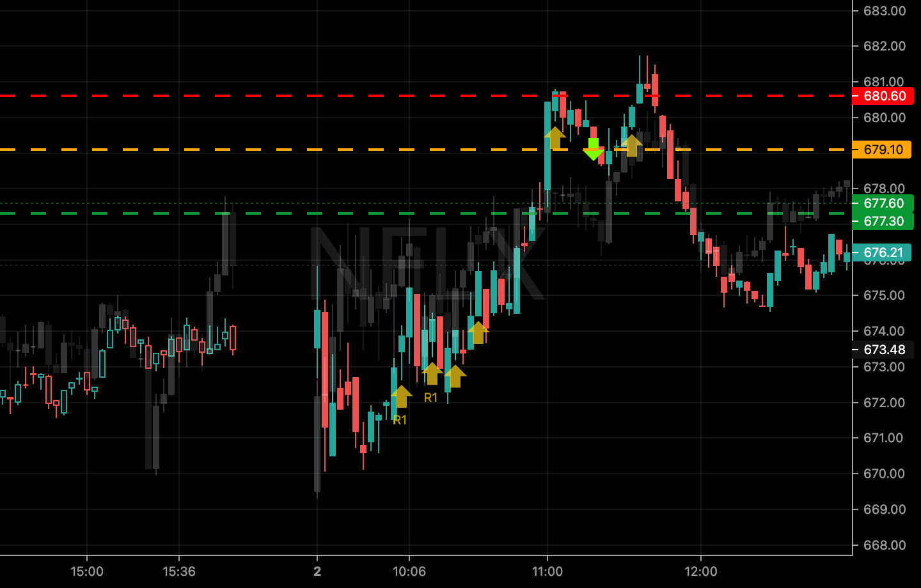The image size is (921, 588).
Task: Click gold up arrow near the 674.00 level
Action: coord(478,332)
